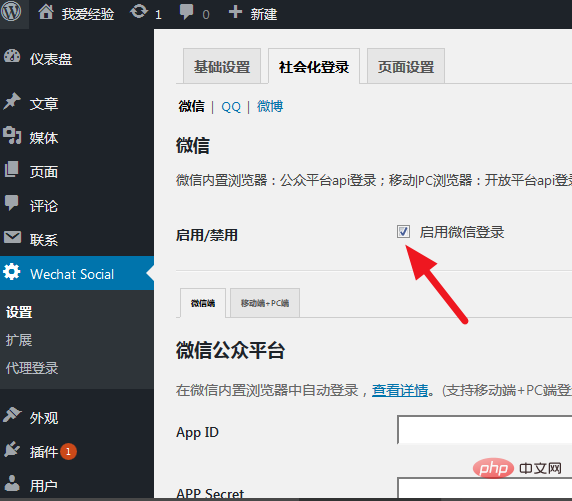Open 媒体 media library icon
572x501 pixels.
pyautogui.click(x=12, y=135)
